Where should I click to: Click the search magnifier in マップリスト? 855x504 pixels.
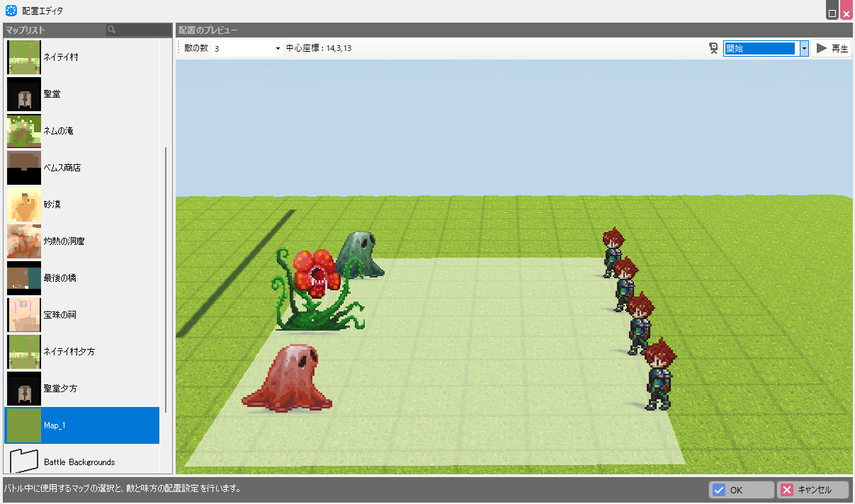(x=112, y=30)
